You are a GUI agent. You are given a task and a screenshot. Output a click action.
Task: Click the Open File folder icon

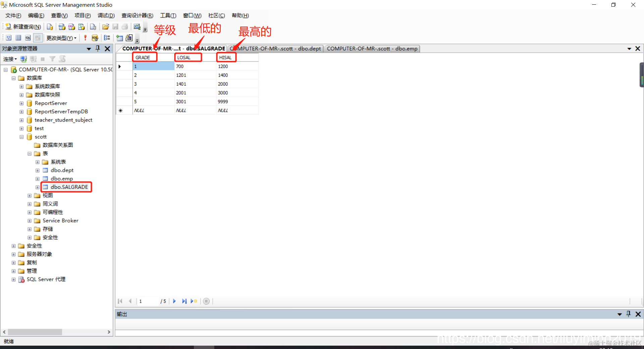pos(106,27)
